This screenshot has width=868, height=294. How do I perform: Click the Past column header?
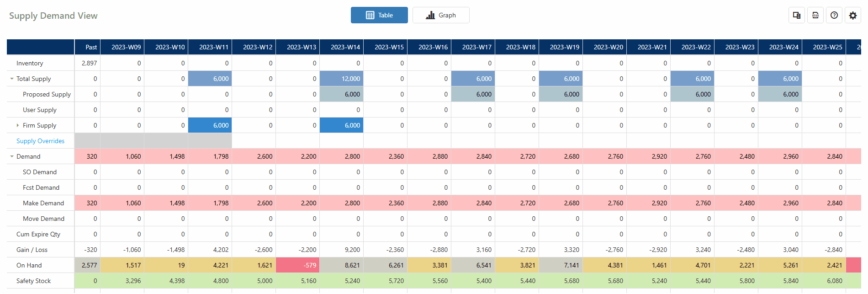pos(88,47)
